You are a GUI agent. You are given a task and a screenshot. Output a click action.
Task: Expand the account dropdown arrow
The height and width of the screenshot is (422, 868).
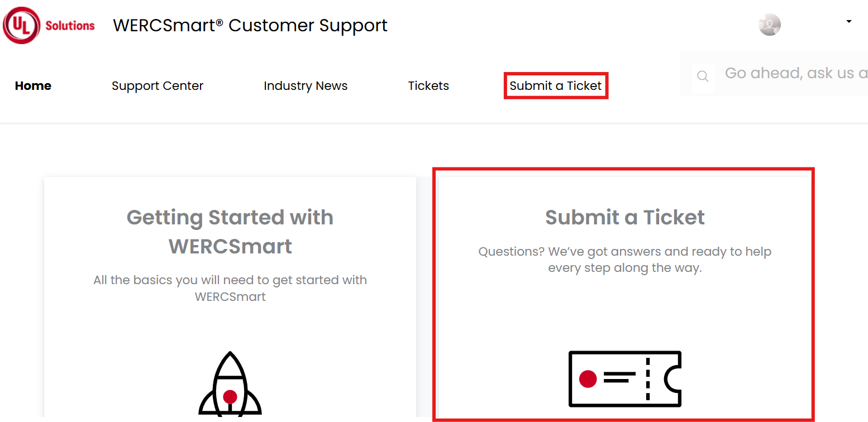(848, 22)
